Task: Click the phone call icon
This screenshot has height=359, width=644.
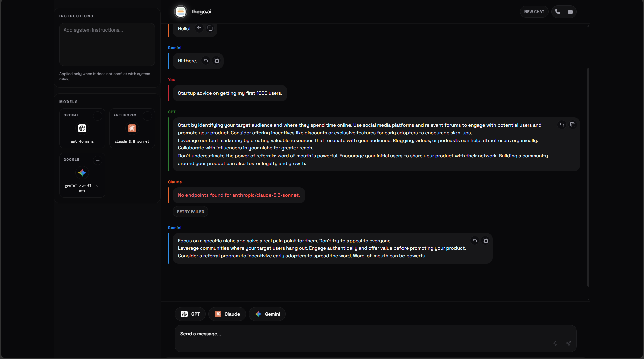Action: pos(558,12)
